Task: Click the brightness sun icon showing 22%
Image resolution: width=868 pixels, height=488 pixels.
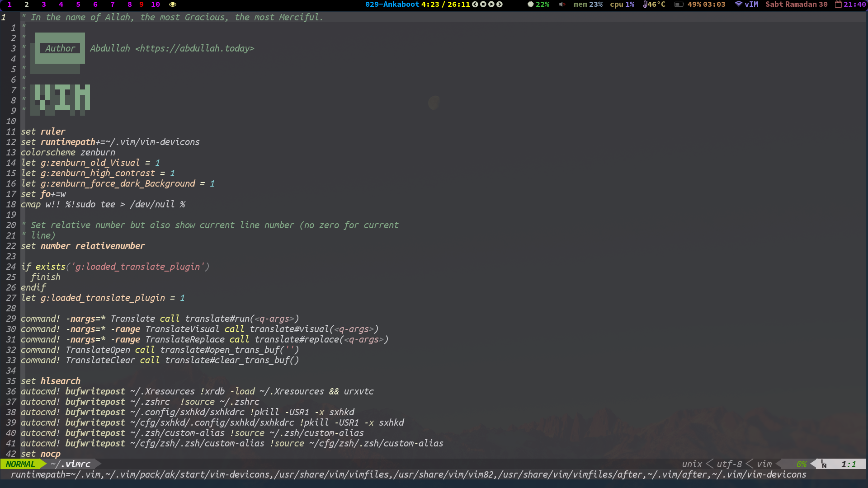Action: click(529, 5)
